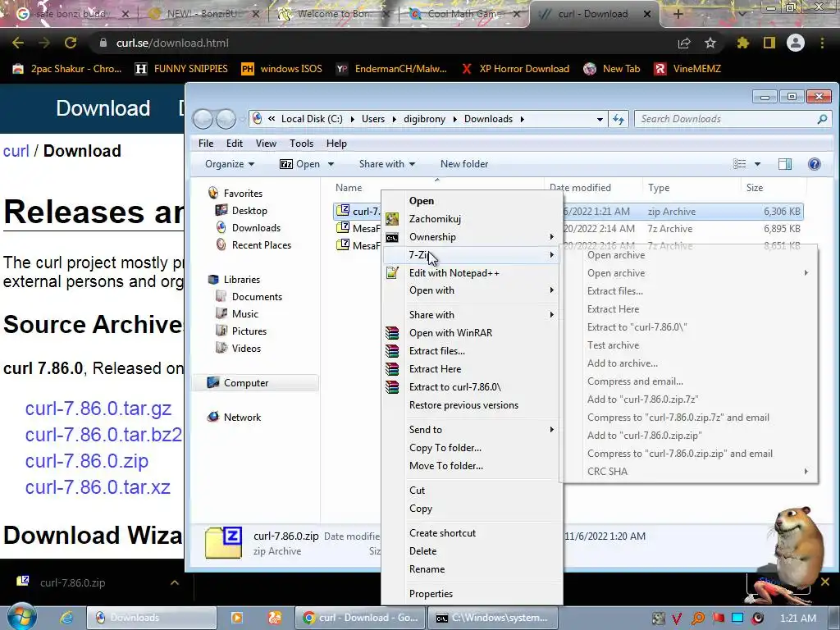840x630 pixels.
Task: Open the View menu in Explorer
Action: [266, 144]
